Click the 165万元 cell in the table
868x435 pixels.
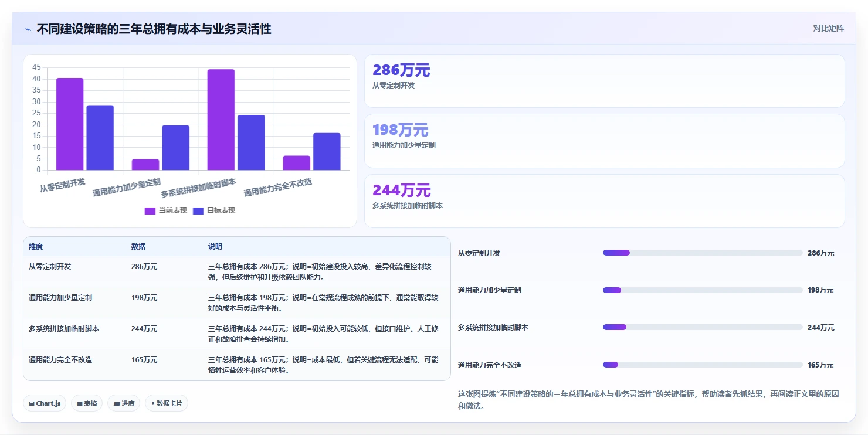tap(144, 359)
